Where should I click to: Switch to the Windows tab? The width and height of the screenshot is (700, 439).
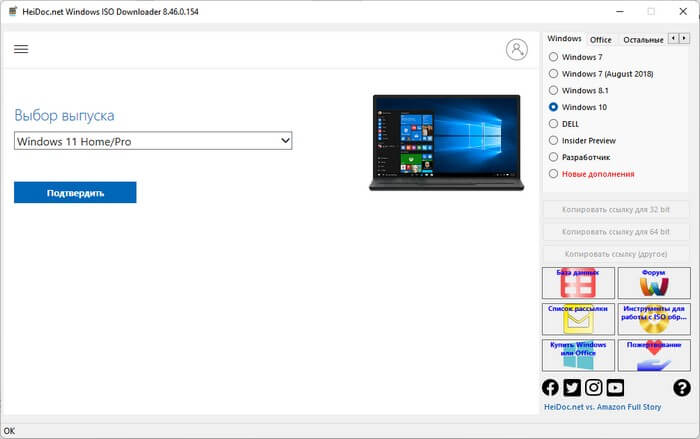coord(564,39)
